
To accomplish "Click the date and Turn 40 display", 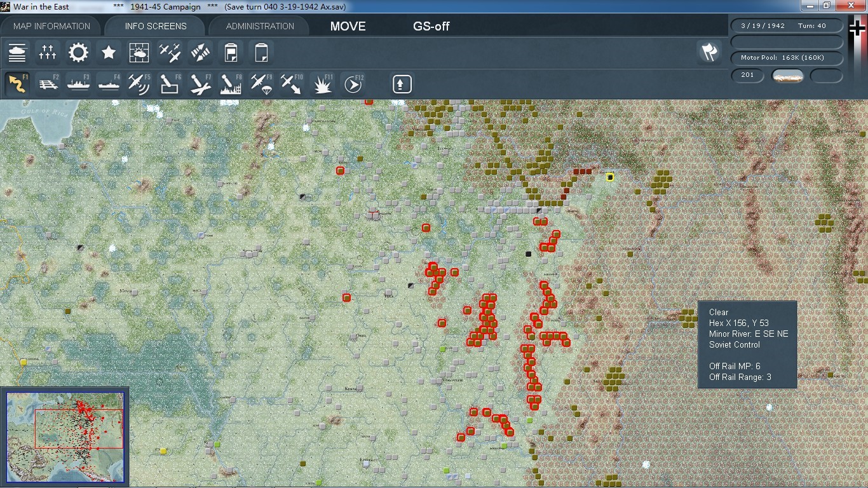I will point(787,26).
